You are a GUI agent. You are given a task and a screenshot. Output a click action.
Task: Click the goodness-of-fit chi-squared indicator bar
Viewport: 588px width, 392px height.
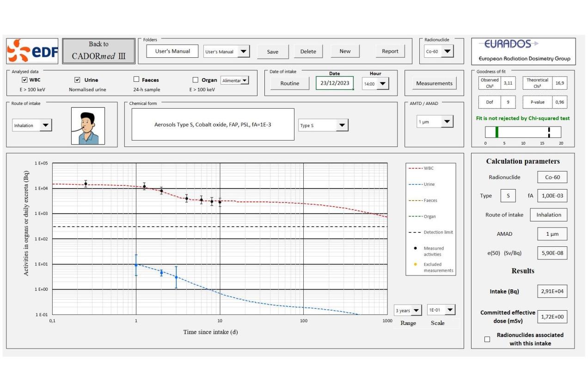[523, 132]
